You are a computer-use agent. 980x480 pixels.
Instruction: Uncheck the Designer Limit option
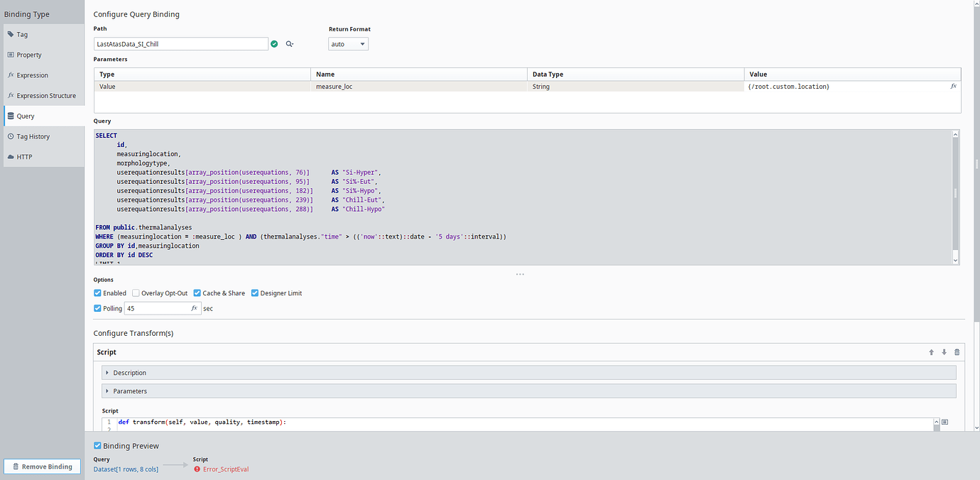[x=254, y=293]
